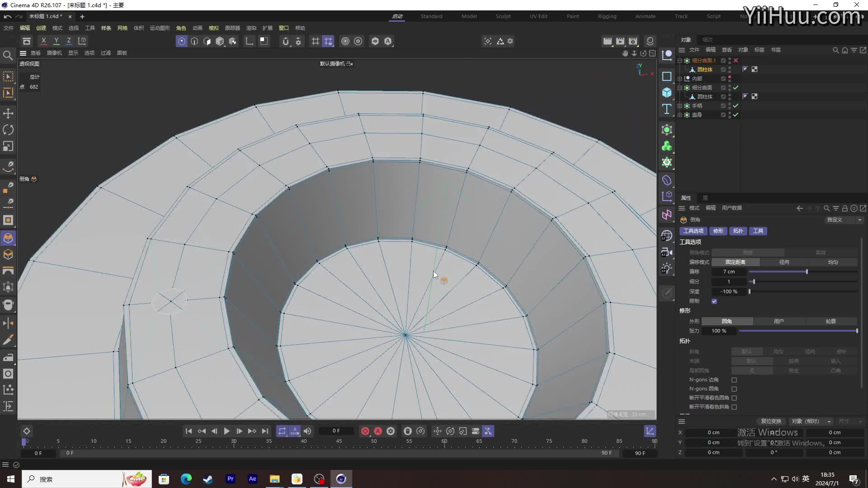Set offset mode to 径向
The image size is (868, 488).
(784, 263)
